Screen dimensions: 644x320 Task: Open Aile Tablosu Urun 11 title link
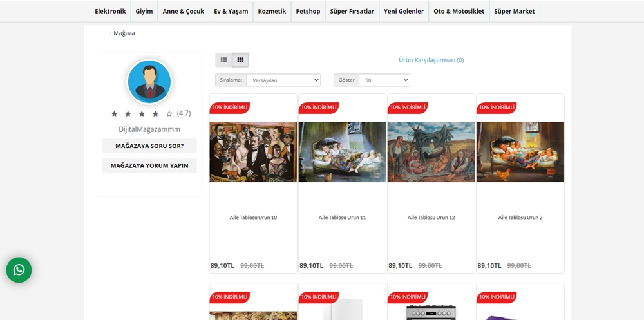(x=342, y=218)
